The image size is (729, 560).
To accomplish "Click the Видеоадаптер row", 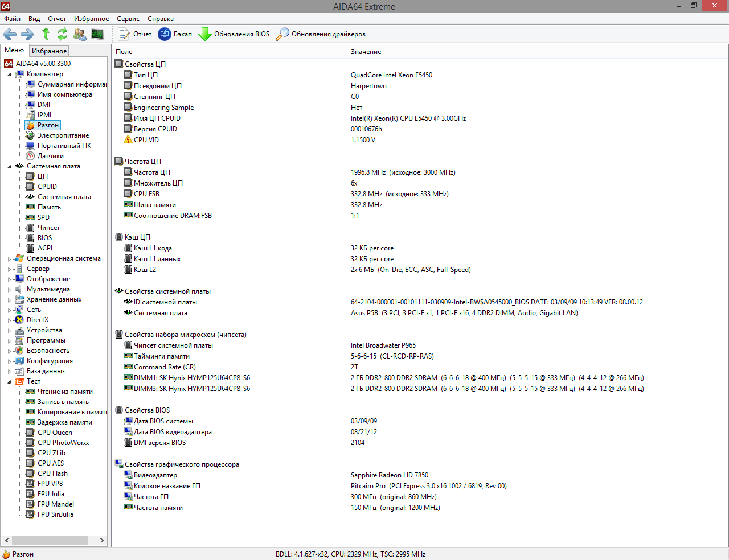I will 420,475.
